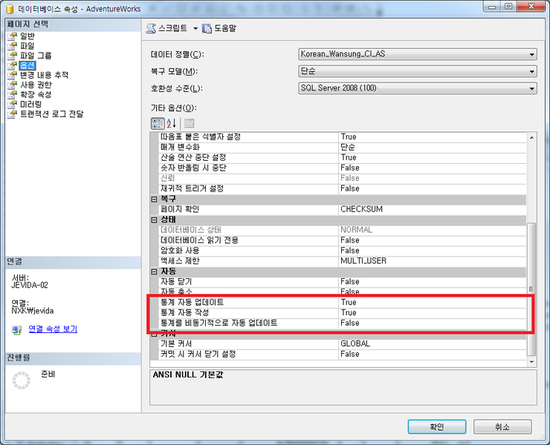This screenshot has height=445, width=550.
Task: Select the 따옴표 붙은 식별자 설정 row
Action: (342, 137)
